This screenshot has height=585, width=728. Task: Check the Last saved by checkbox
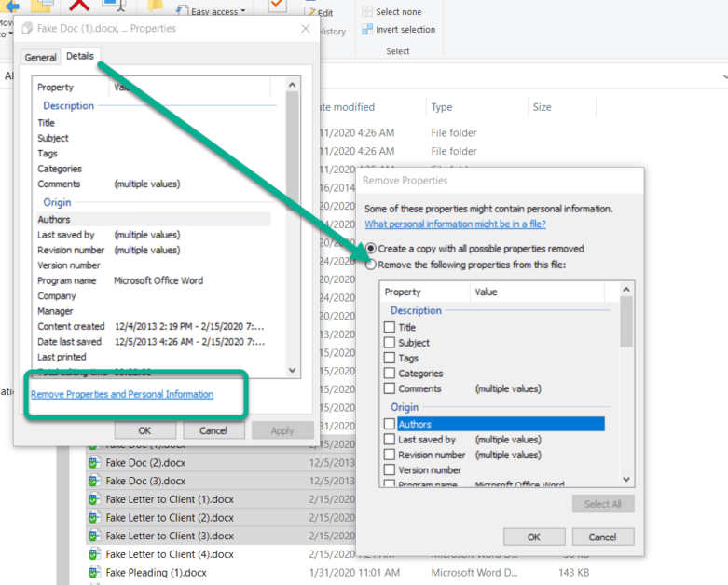click(x=390, y=440)
